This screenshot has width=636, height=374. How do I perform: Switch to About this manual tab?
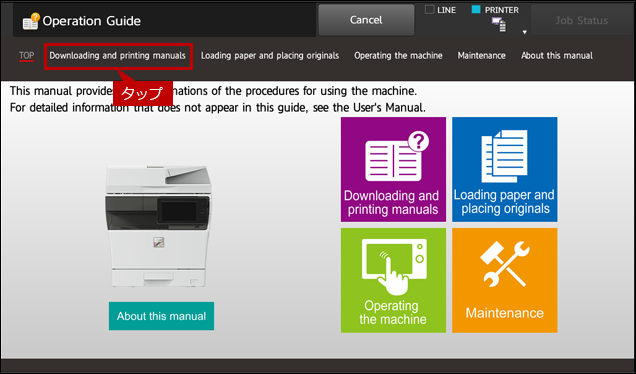[x=557, y=56]
